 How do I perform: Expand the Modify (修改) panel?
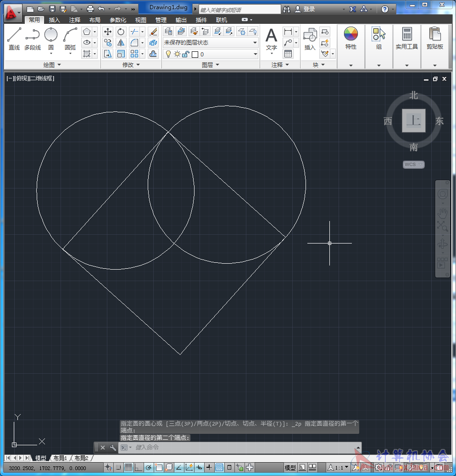(131, 65)
